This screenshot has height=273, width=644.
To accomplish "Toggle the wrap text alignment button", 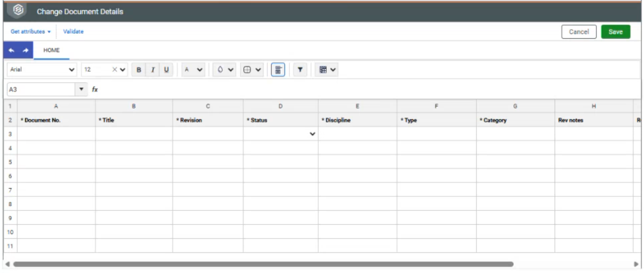I will 278,70.
